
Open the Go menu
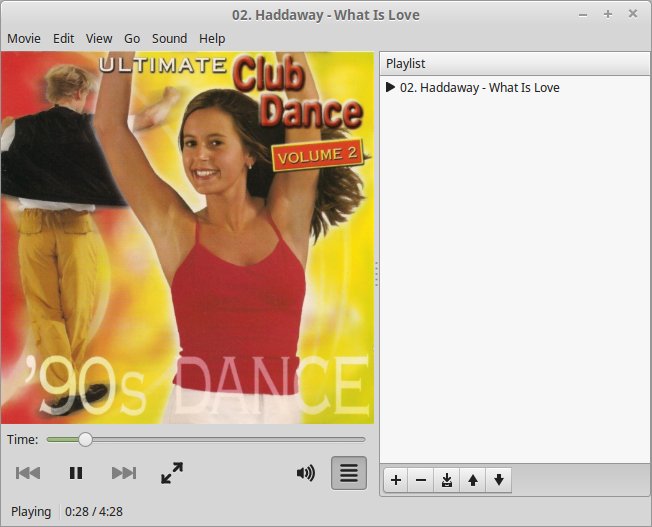tap(132, 39)
